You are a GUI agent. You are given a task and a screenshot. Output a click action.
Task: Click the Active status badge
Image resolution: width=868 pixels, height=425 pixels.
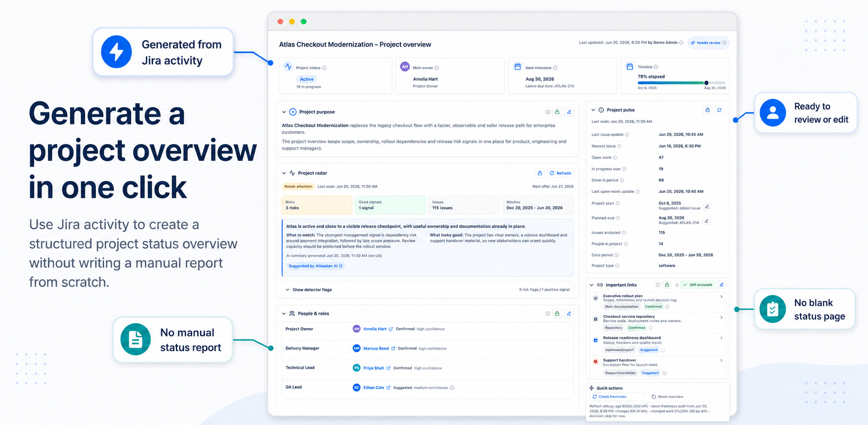click(x=306, y=79)
